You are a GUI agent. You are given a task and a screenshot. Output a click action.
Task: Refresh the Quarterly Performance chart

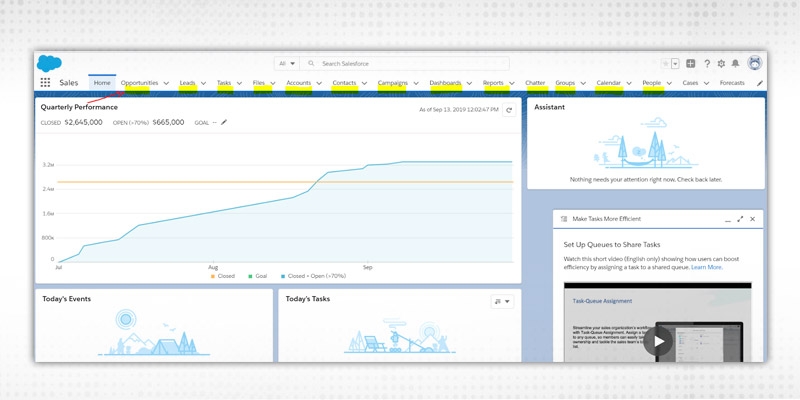point(509,110)
